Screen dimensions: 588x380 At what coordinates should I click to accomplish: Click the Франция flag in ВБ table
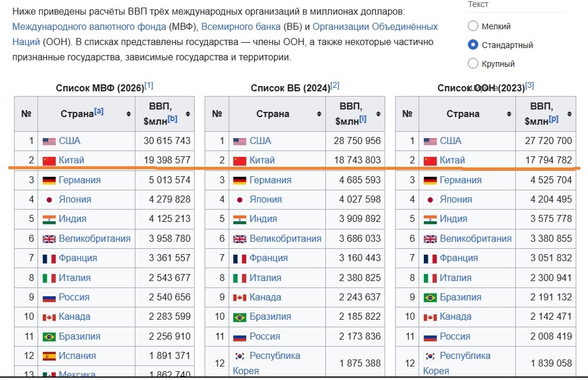(x=240, y=259)
